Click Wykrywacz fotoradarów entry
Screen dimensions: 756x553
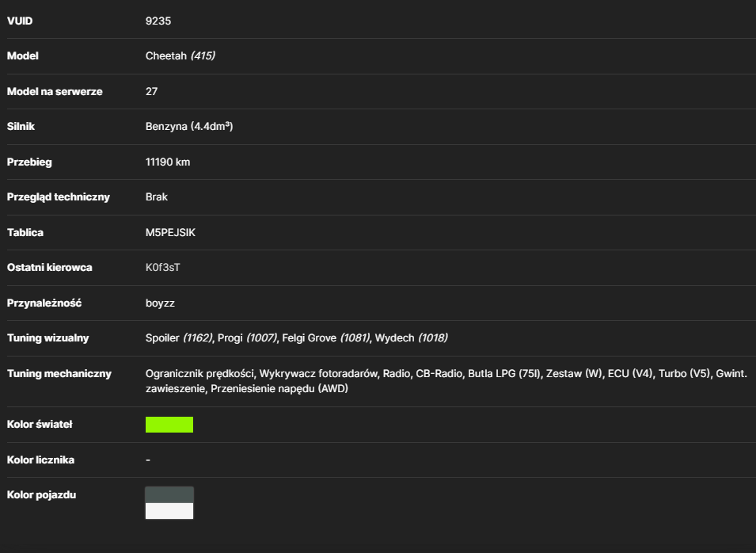coord(318,373)
